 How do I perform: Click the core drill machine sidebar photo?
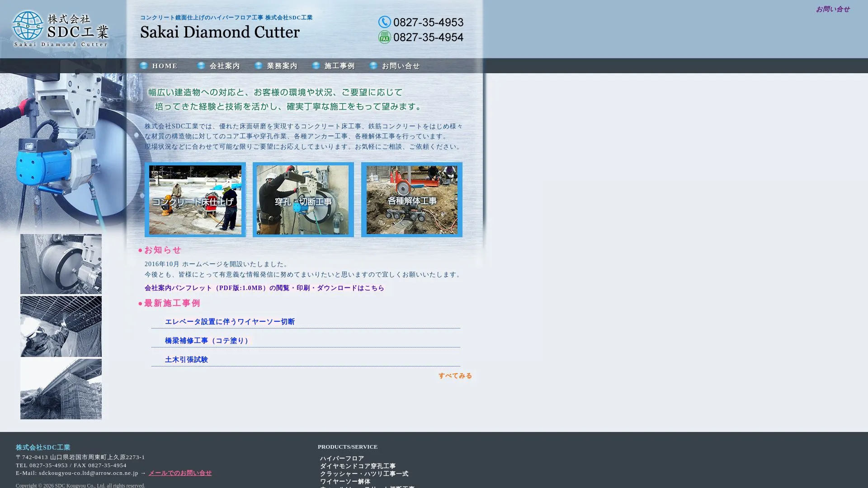coord(61,264)
